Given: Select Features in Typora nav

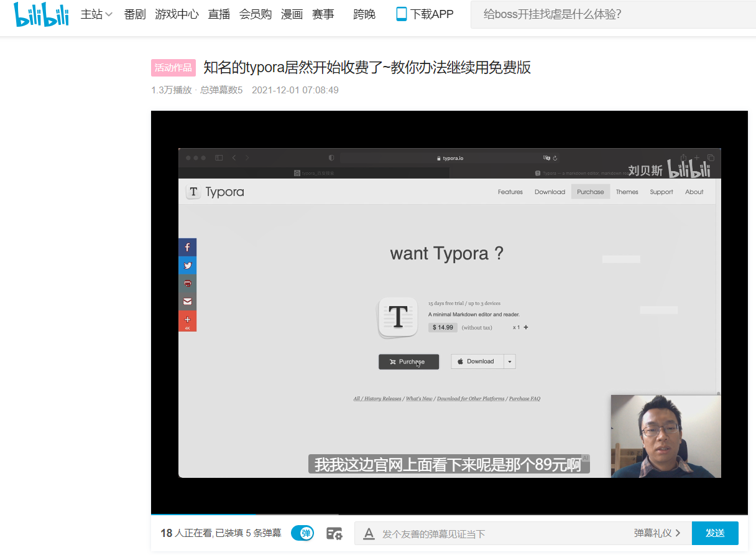Looking at the screenshot, I should [x=510, y=192].
